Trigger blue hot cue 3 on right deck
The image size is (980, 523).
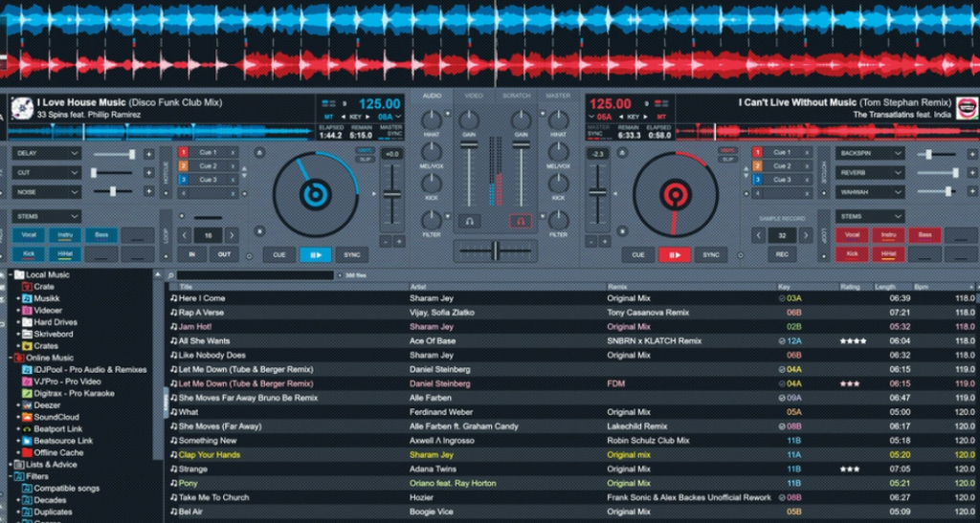757,180
